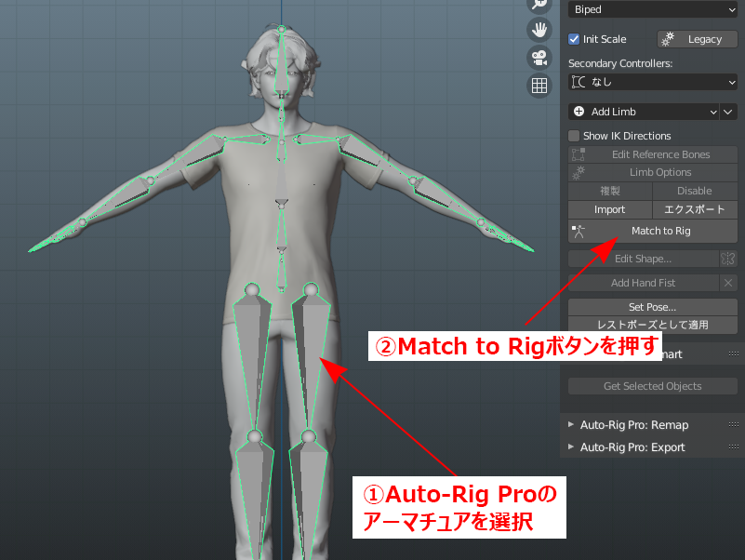Toggle the Init Scale checkbox

(x=574, y=39)
